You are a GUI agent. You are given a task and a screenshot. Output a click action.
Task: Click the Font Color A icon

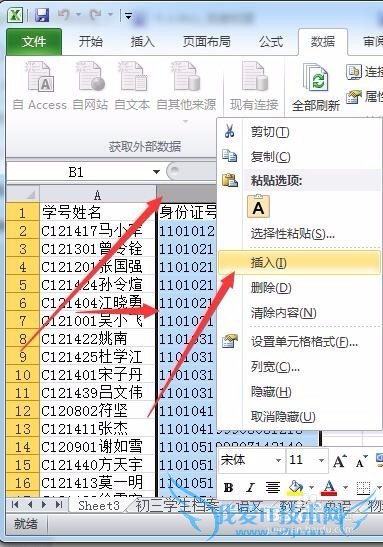click(x=329, y=487)
